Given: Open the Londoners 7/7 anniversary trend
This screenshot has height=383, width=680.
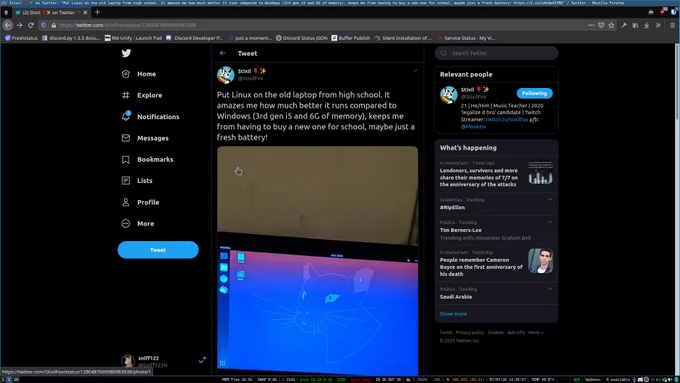Looking at the screenshot, I should pyautogui.click(x=496, y=174).
